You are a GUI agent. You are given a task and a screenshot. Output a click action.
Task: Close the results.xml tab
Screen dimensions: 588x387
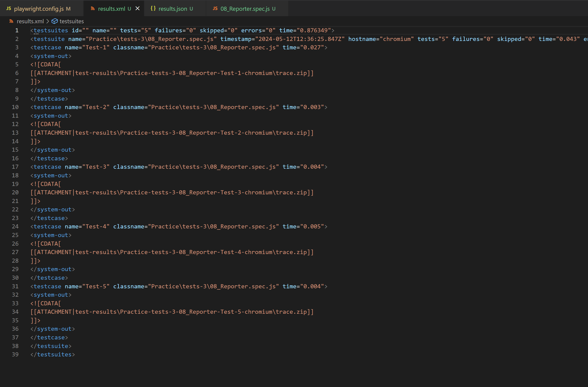point(138,9)
